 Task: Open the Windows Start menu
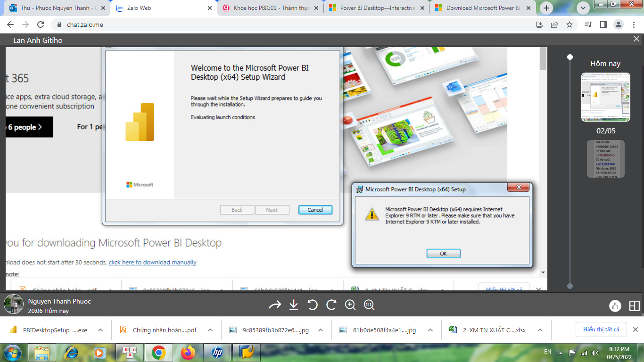point(11,352)
